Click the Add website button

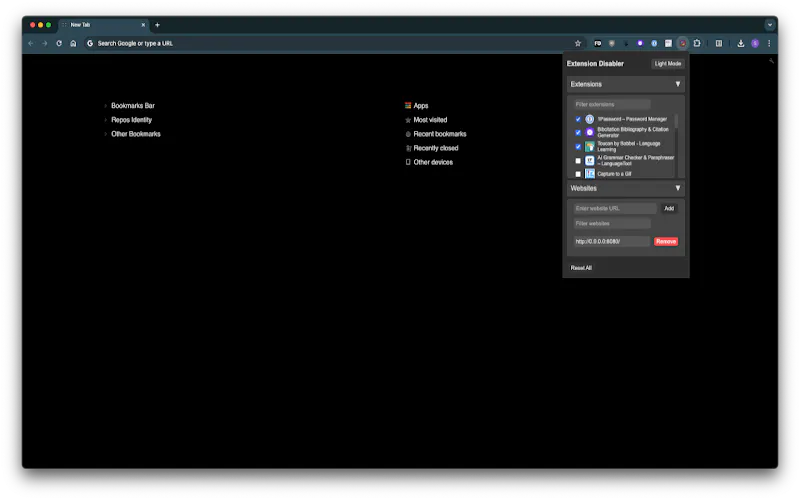click(x=669, y=208)
